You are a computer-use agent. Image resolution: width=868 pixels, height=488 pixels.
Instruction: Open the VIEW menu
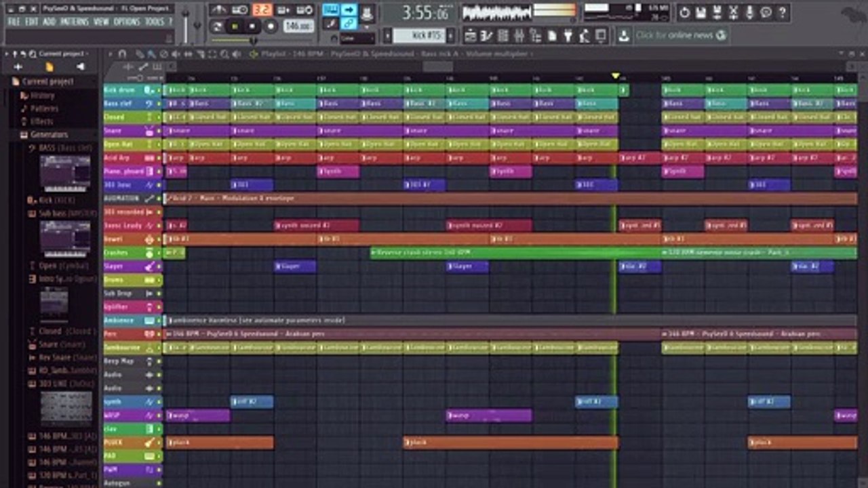pyautogui.click(x=101, y=22)
